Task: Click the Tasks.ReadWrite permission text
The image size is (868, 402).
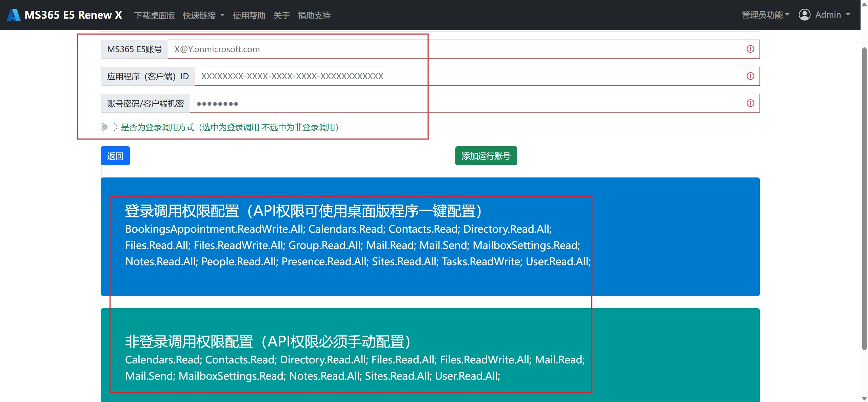Action: coord(482,261)
